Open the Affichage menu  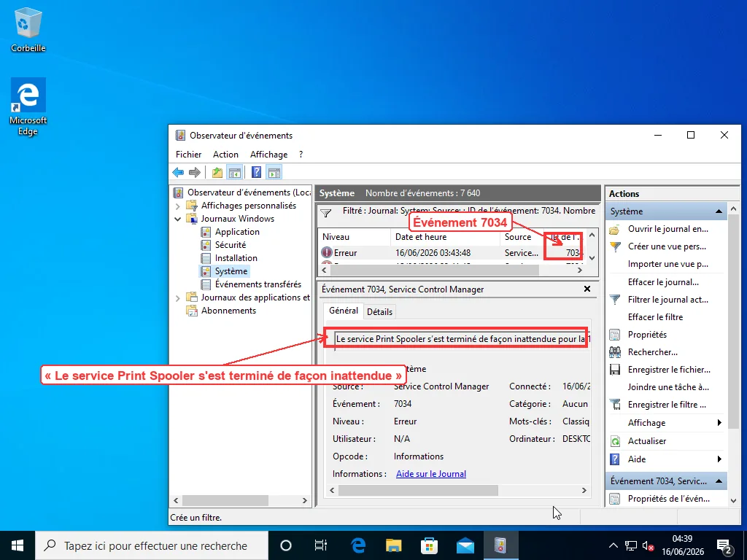tap(268, 155)
